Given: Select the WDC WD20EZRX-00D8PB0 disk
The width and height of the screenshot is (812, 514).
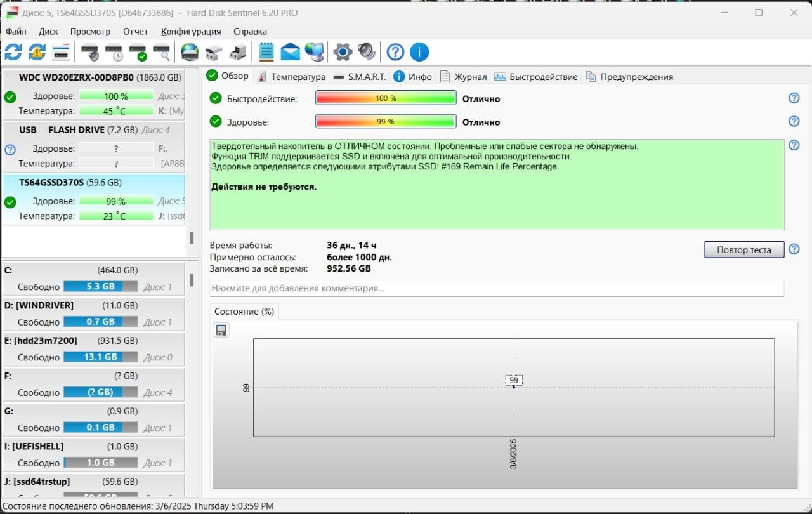Looking at the screenshot, I should click(93, 93).
